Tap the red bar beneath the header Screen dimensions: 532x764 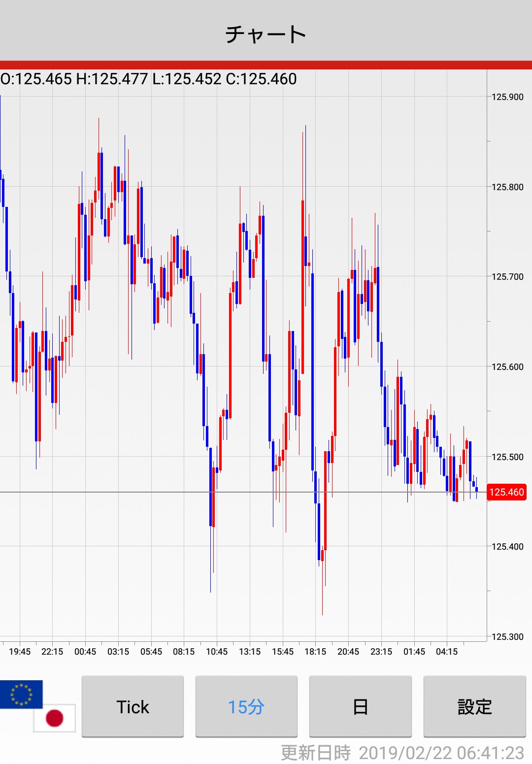point(266,65)
